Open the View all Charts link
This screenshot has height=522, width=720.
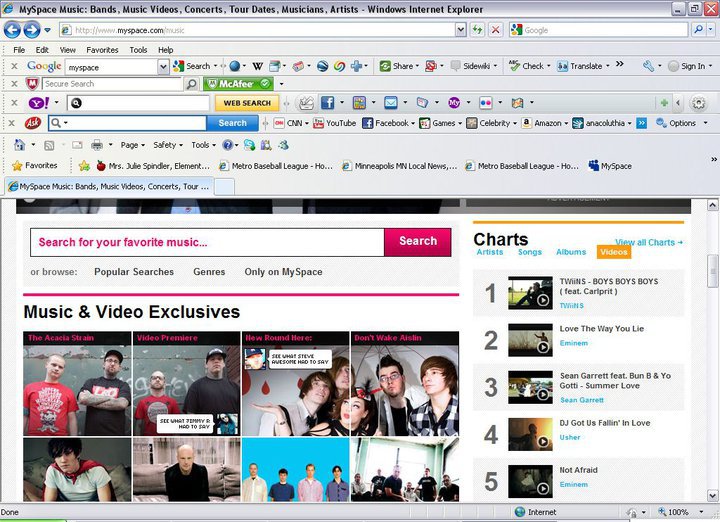pyautogui.click(x=648, y=242)
